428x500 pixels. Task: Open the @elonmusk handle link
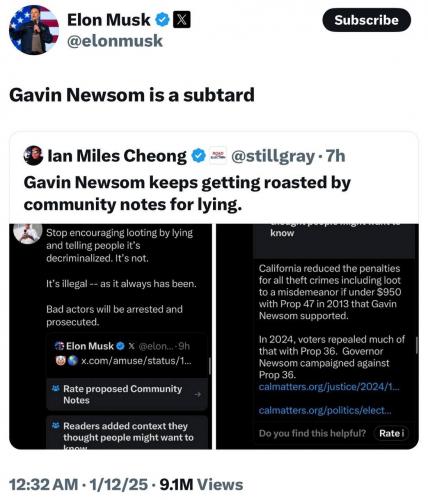115,41
